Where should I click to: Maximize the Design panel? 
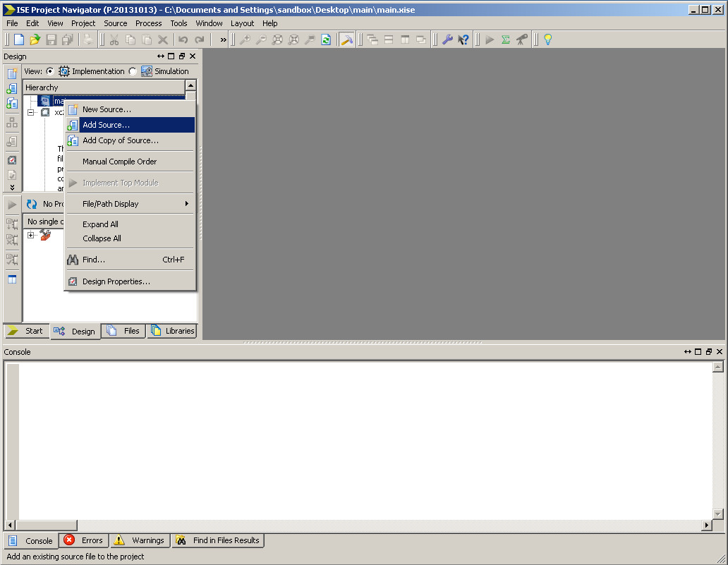click(171, 56)
